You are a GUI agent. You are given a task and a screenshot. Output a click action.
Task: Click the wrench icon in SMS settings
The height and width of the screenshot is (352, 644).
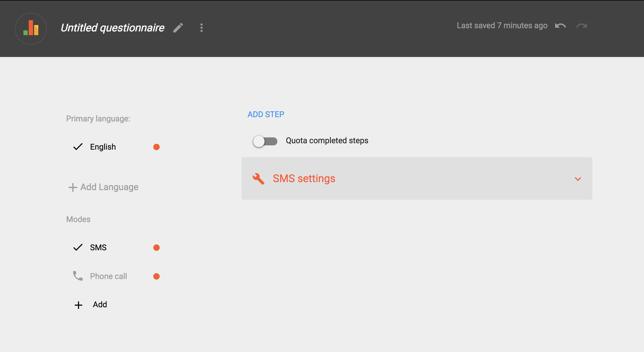[x=258, y=179]
